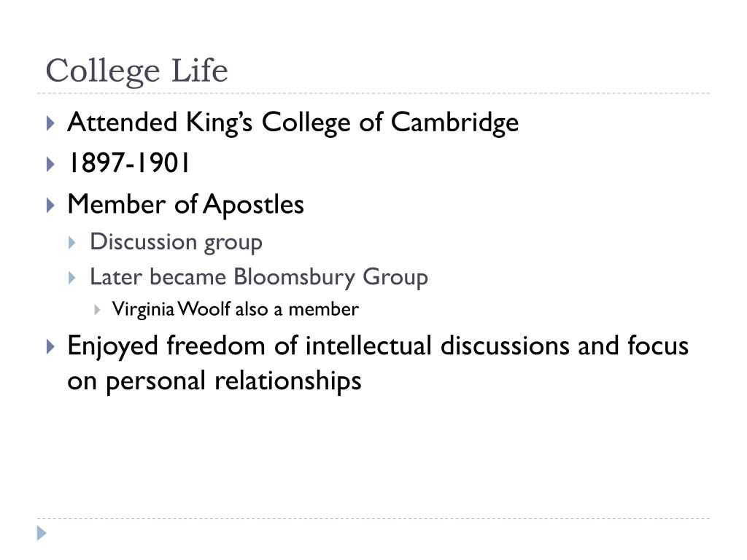The image size is (747, 560).
Task: Click the text 'Attended King's College of Cambridge'
Action: click(293, 122)
